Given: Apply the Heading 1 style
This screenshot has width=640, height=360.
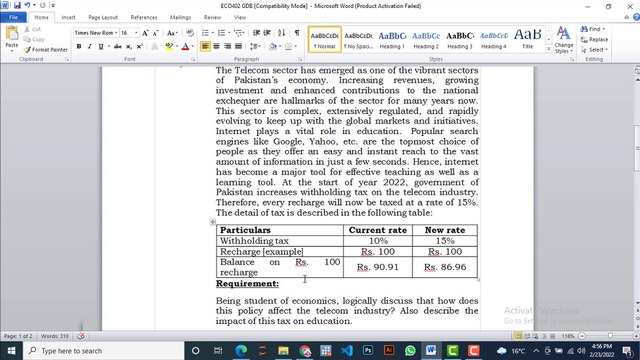Looking at the screenshot, I should point(392,40).
